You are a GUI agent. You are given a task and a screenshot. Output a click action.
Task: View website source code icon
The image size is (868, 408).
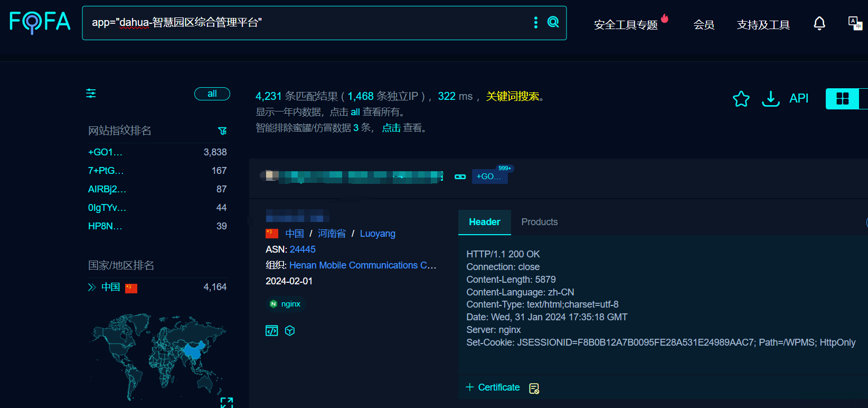(271, 331)
